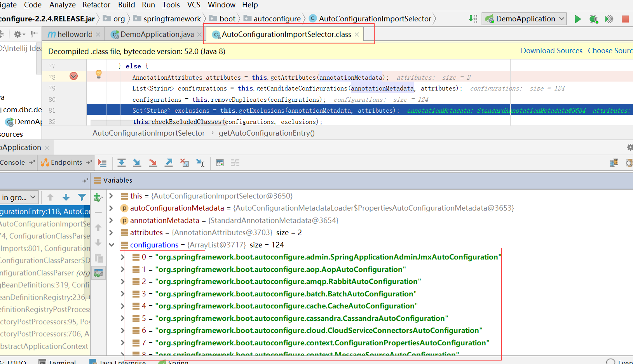
Task: Expand element 3 BatchAutoConfiguration
Action: [122, 294]
